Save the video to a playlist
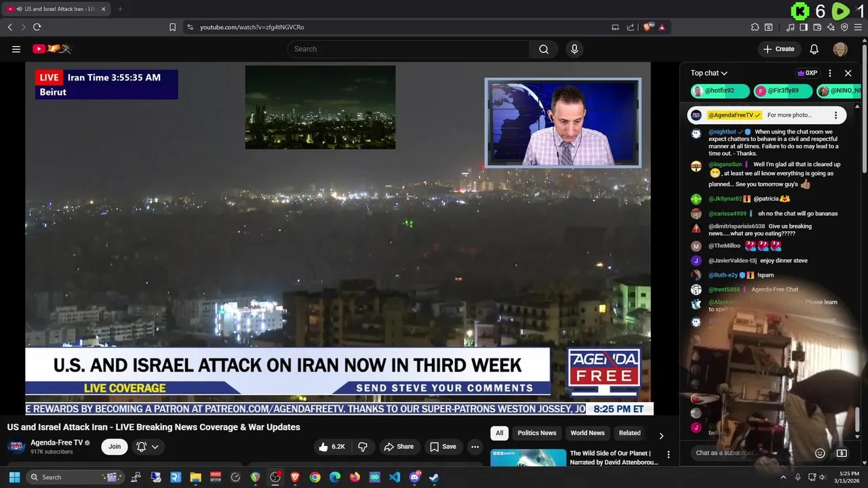The image size is (868, 488). 443,447
